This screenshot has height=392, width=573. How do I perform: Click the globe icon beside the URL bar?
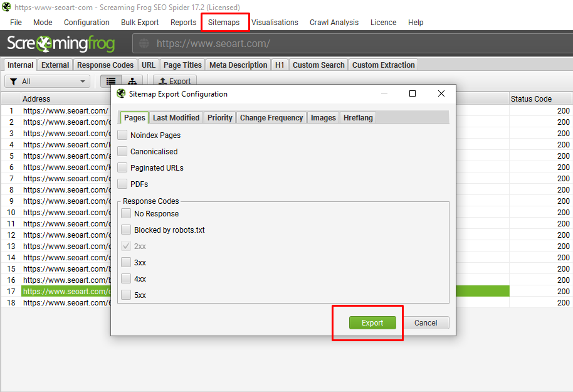(x=145, y=44)
